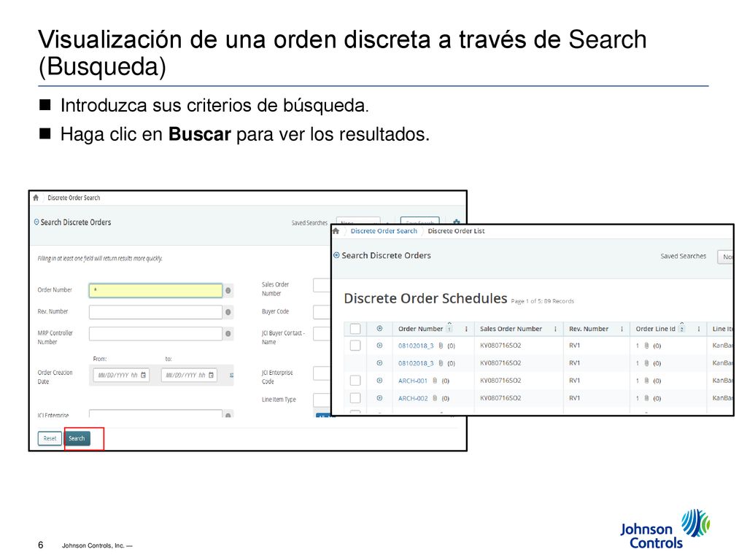Image resolution: width=747 pixels, height=560 pixels.
Task: Click the Reset button
Action: 50,438
